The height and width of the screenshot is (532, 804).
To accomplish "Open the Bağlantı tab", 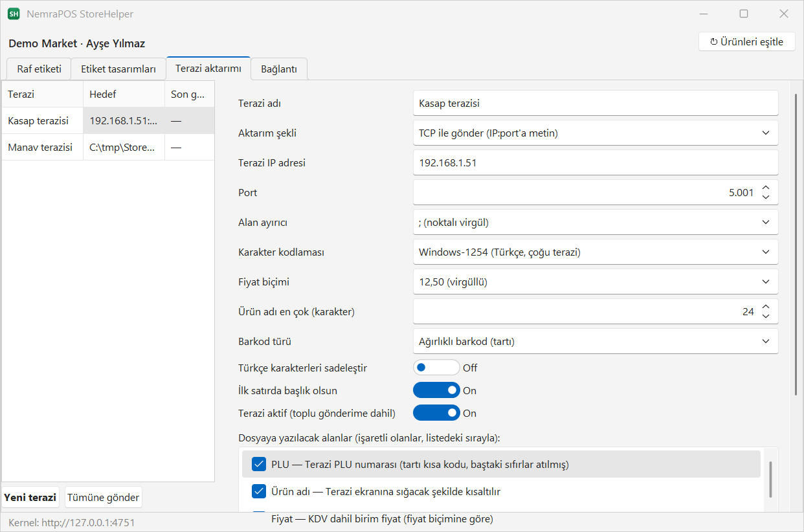I will (279, 69).
